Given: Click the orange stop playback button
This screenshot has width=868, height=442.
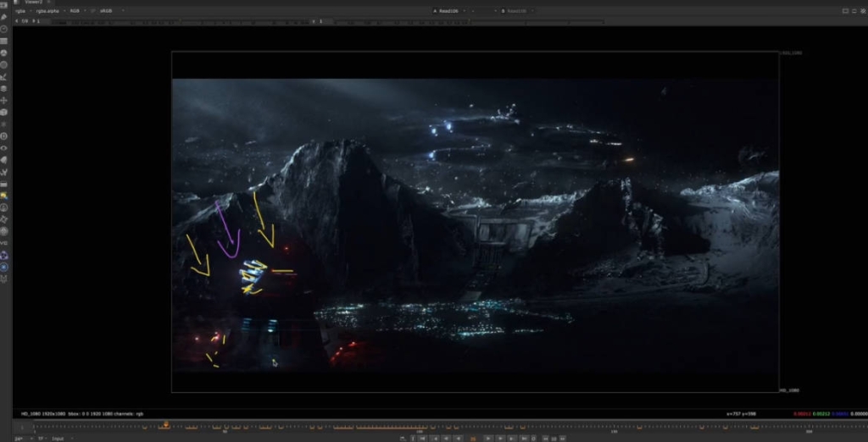Looking at the screenshot, I should tap(473, 439).
